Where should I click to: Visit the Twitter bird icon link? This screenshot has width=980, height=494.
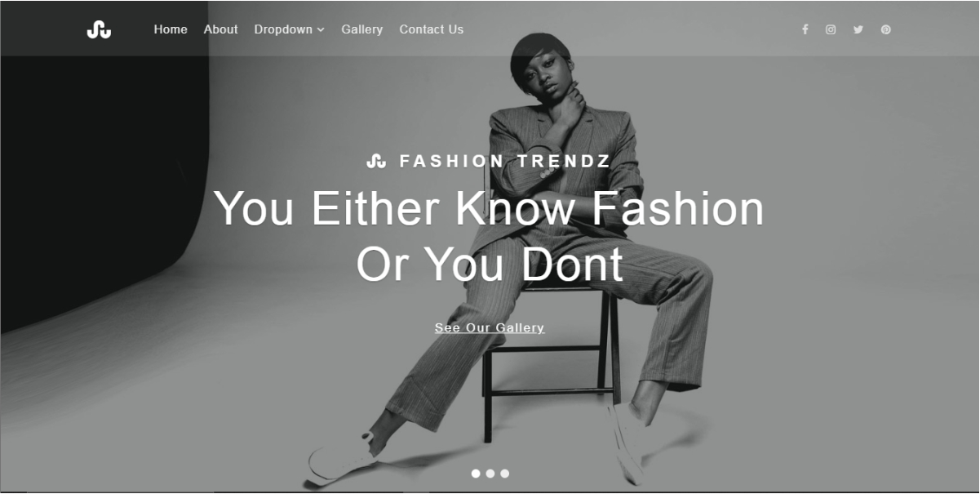point(858,29)
